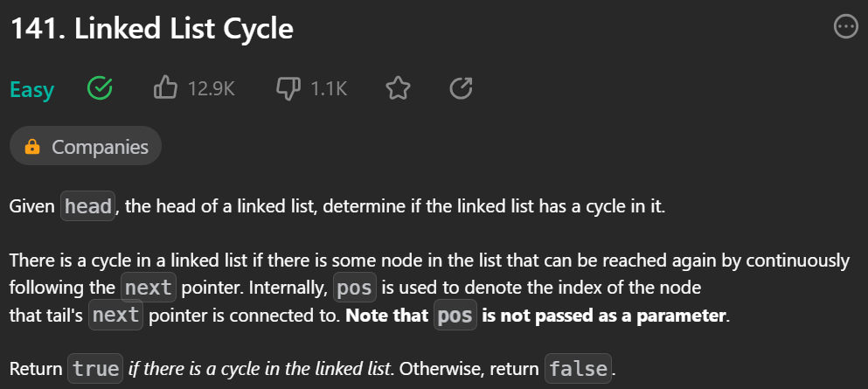Click the 1.1K dislikes count
The height and width of the screenshot is (389, 868).
pos(329,89)
